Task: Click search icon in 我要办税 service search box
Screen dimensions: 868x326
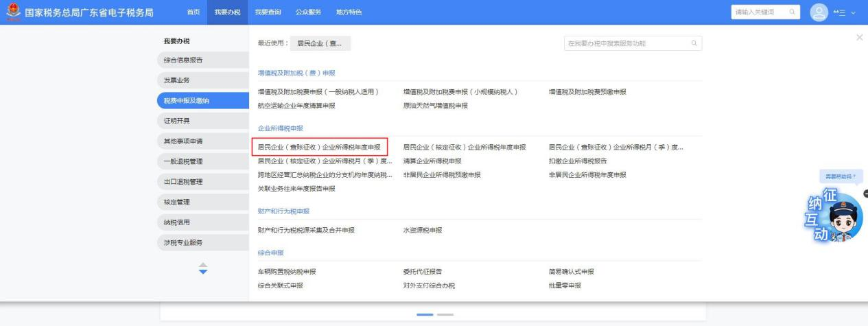Action: pyautogui.click(x=694, y=44)
